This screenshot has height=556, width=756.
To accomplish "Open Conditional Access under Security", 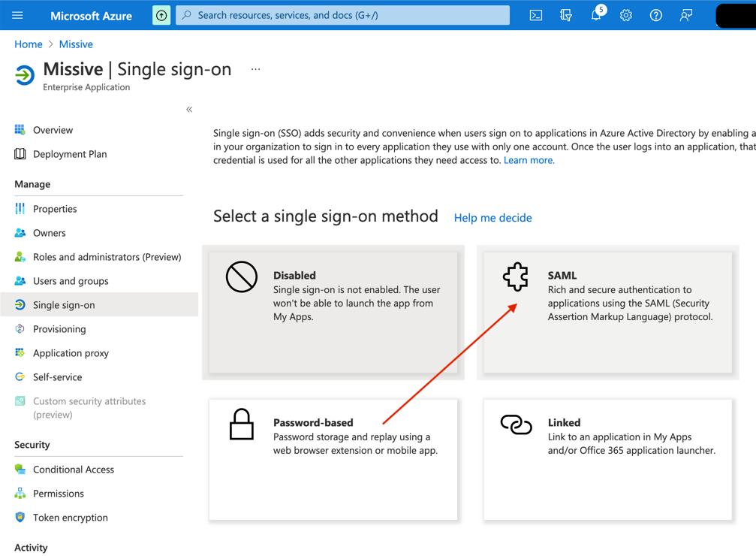I will 74,470.
